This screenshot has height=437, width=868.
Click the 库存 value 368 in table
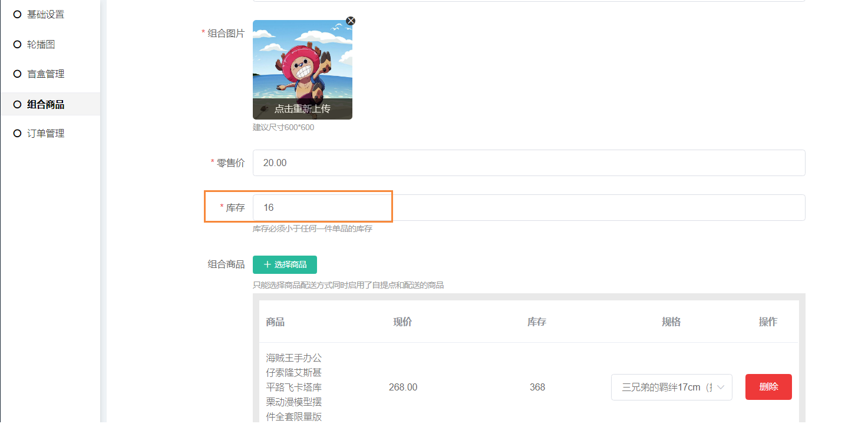pyautogui.click(x=537, y=387)
